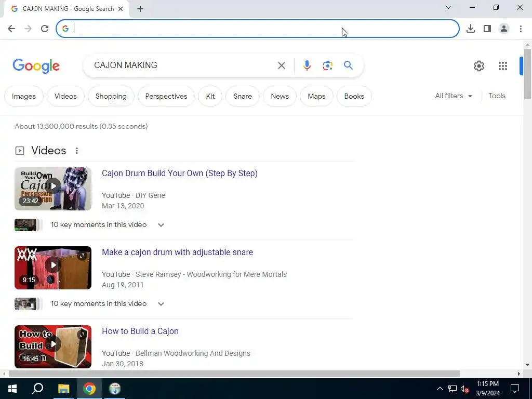Filter results by Videos chip
This screenshot has height=399, width=532.
pyautogui.click(x=65, y=96)
